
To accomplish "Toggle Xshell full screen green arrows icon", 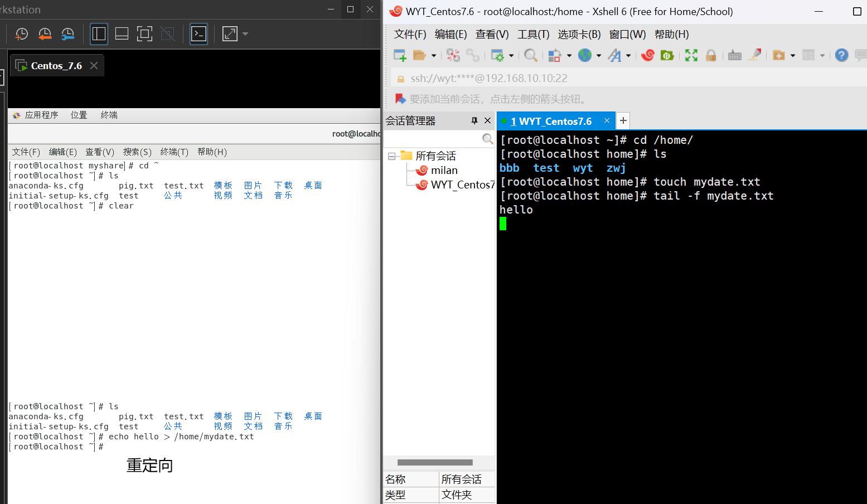I will point(691,55).
